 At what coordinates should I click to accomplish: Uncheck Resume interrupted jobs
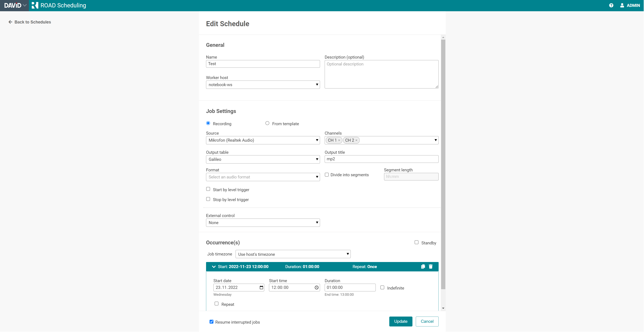pos(211,322)
